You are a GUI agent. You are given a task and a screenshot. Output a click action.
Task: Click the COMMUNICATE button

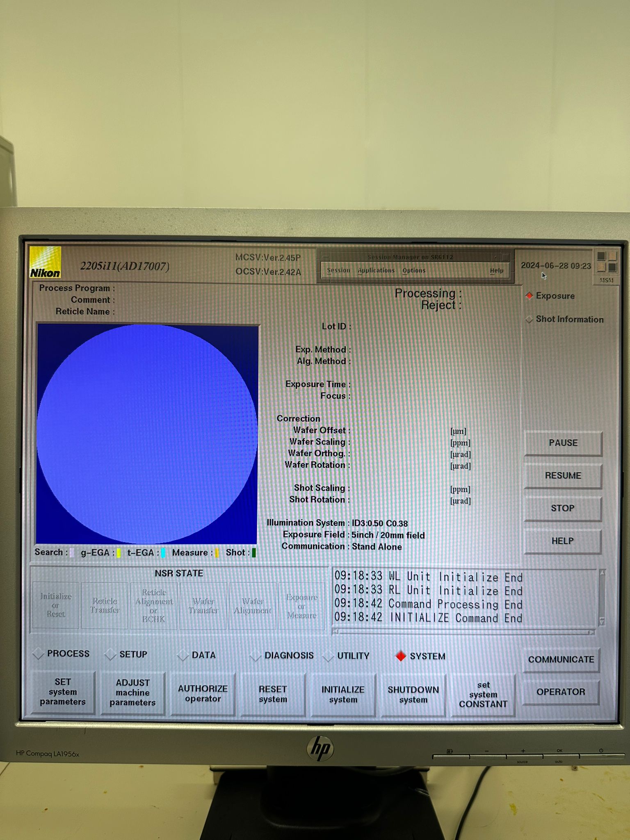[x=561, y=660]
